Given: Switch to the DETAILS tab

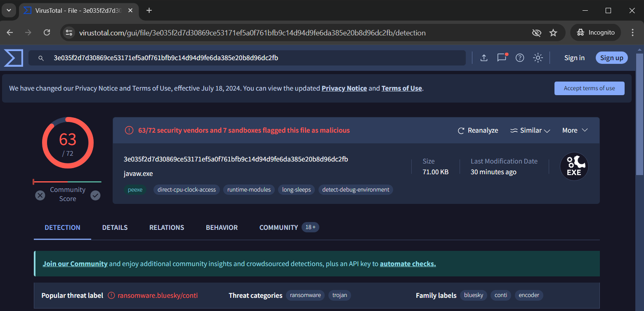Looking at the screenshot, I should 115,227.
